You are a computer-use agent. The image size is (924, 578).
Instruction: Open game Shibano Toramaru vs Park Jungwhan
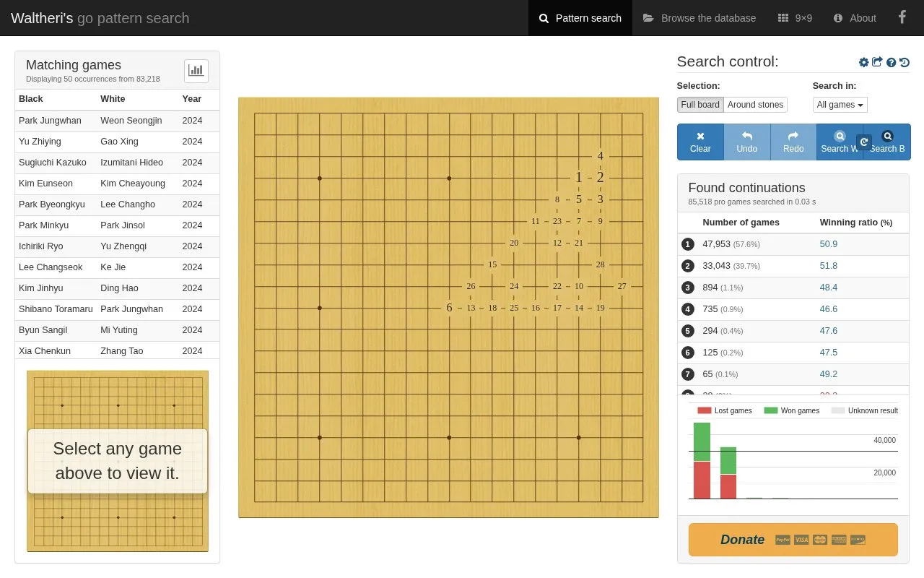click(117, 309)
